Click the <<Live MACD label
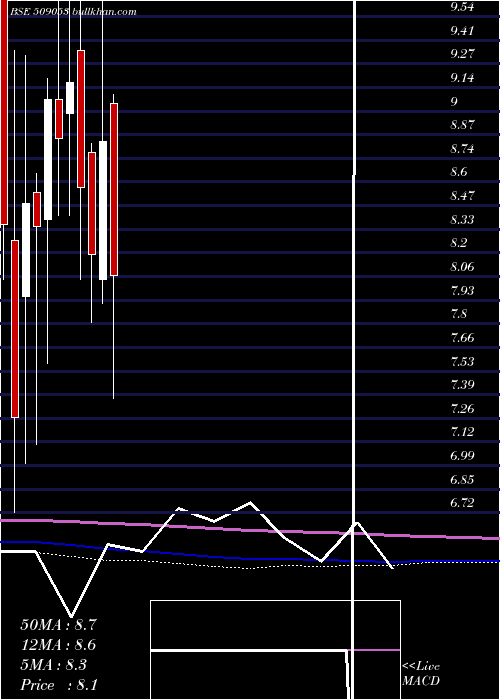This screenshot has width=500, height=700. (421, 673)
